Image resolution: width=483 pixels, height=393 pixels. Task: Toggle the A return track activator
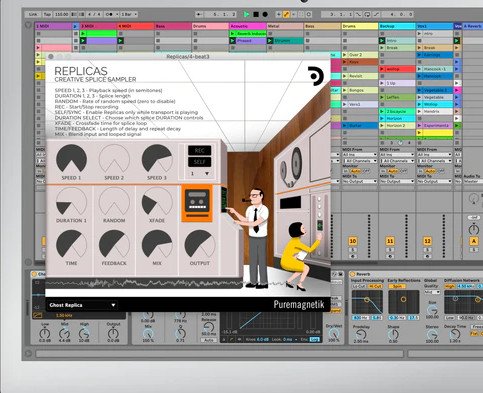click(474, 241)
